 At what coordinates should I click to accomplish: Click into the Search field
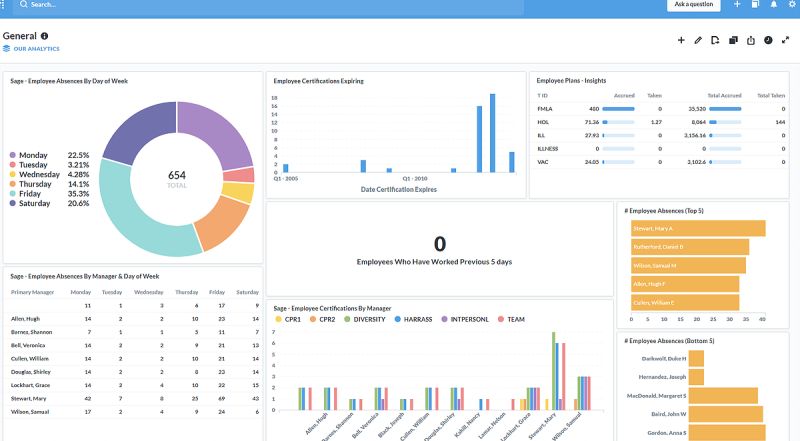pos(268,5)
